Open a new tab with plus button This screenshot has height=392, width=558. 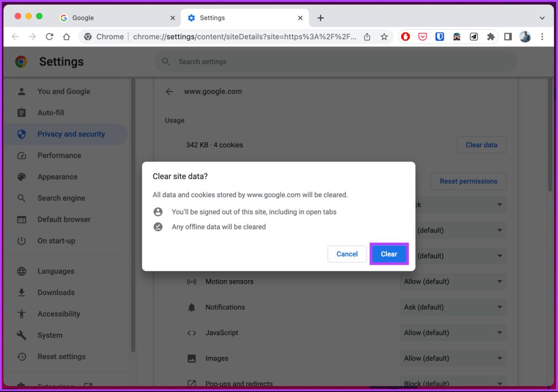320,18
